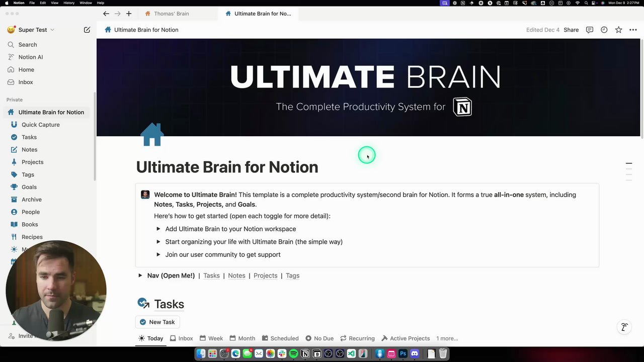Follow the Tags nav link
The image size is (644, 362).
coord(292,276)
